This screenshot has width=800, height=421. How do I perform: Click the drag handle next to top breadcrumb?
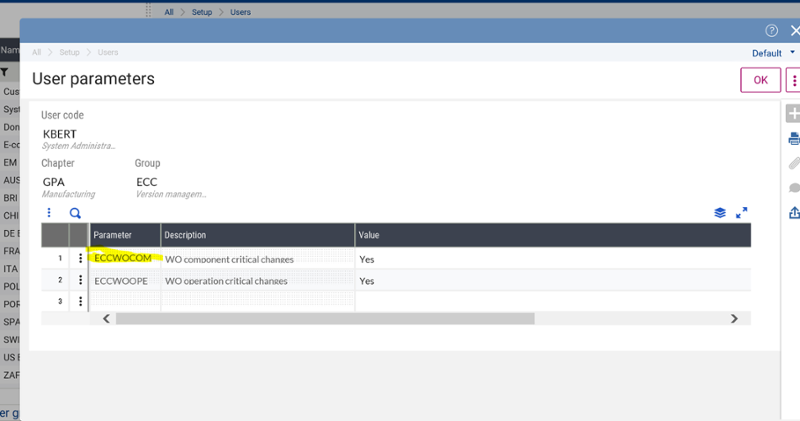148,10
